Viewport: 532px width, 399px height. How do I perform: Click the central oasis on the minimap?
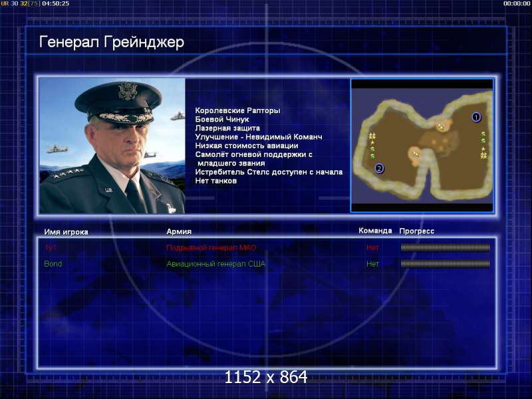pyautogui.click(x=440, y=143)
